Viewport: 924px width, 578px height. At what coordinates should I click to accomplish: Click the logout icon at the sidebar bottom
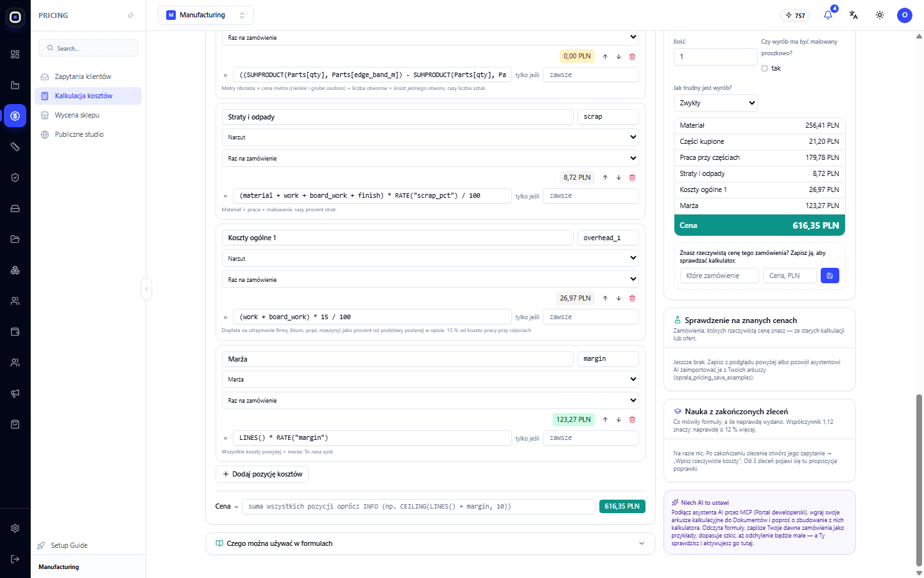pyautogui.click(x=15, y=559)
